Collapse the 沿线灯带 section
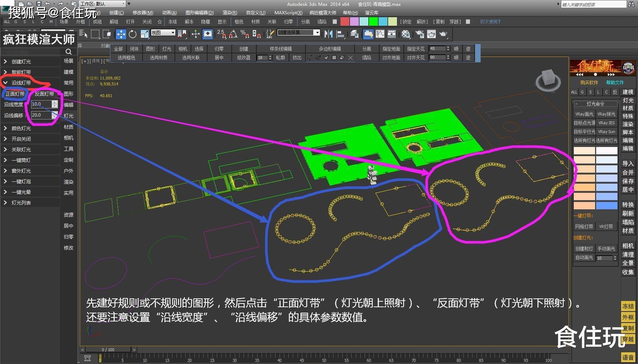638x364 pixels. (30, 83)
